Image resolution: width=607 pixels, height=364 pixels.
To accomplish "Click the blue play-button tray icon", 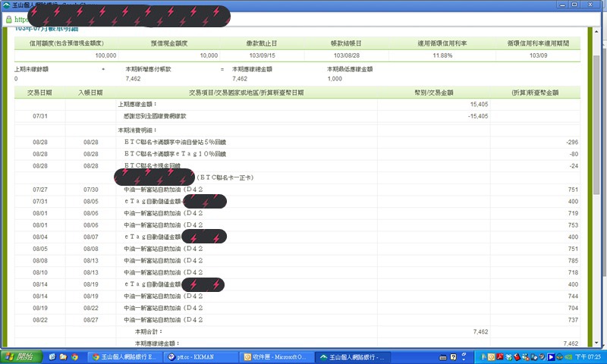I will click(x=551, y=357).
